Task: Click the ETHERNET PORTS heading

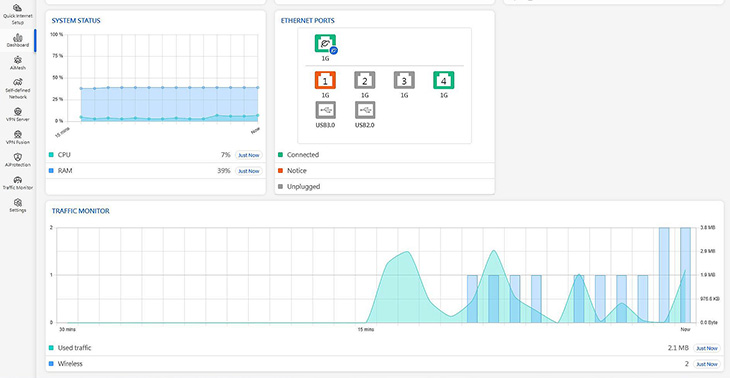Action: pyautogui.click(x=308, y=20)
